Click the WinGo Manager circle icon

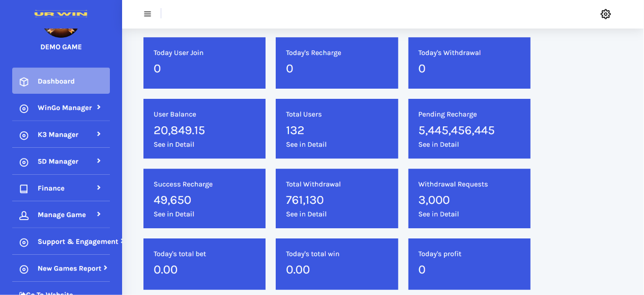pyautogui.click(x=24, y=109)
